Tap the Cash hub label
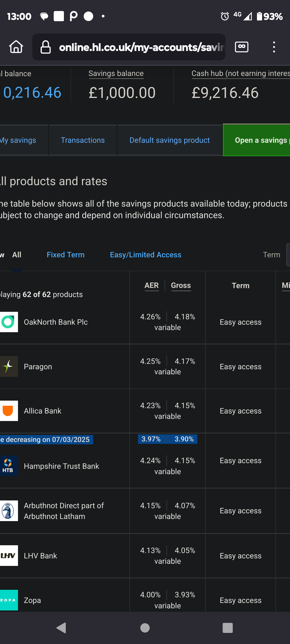 [241, 74]
